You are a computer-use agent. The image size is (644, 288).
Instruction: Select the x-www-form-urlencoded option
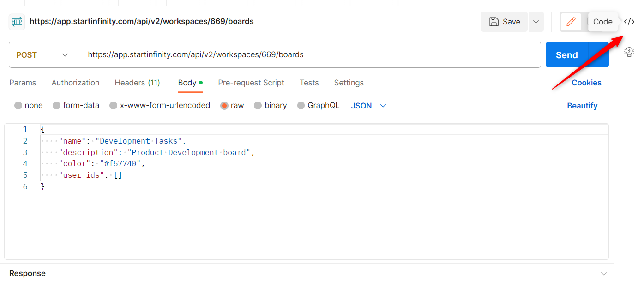[160, 106]
